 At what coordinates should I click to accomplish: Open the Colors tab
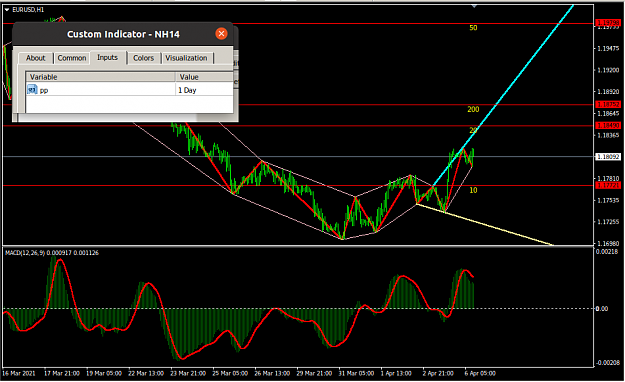tap(143, 58)
